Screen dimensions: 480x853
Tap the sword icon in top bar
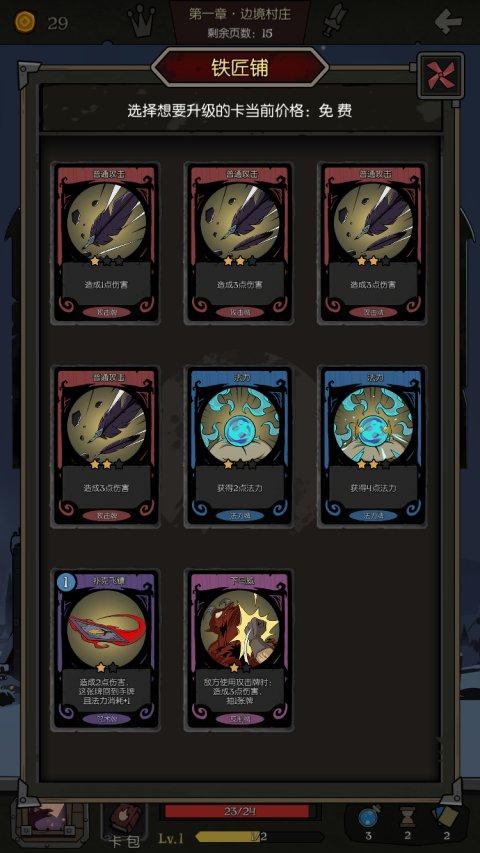point(335,20)
